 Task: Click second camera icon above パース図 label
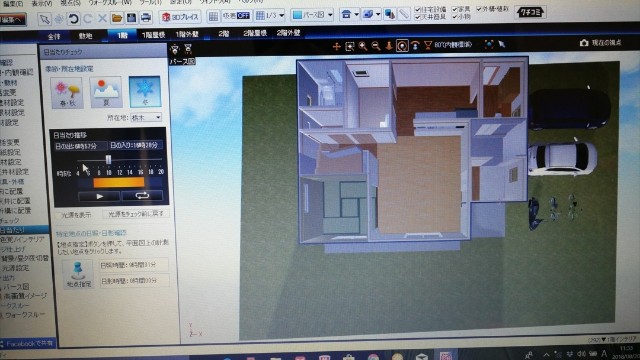tap(188, 49)
